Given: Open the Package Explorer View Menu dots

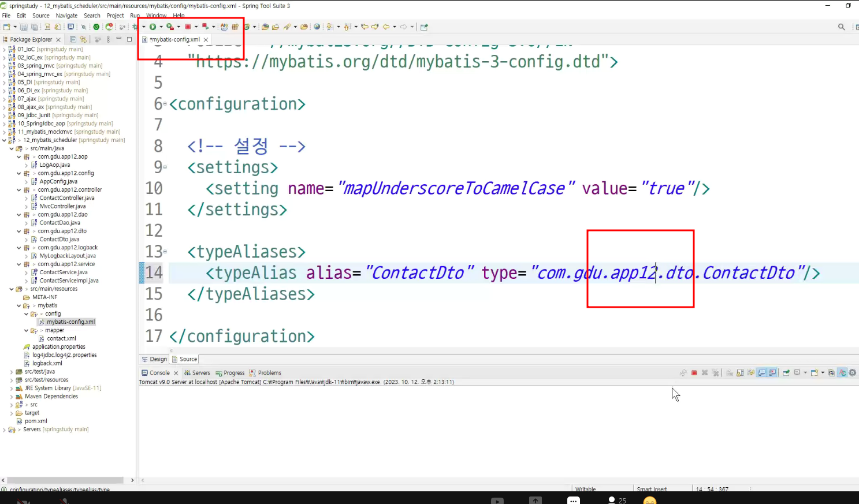Looking at the screenshot, I should tap(108, 39).
